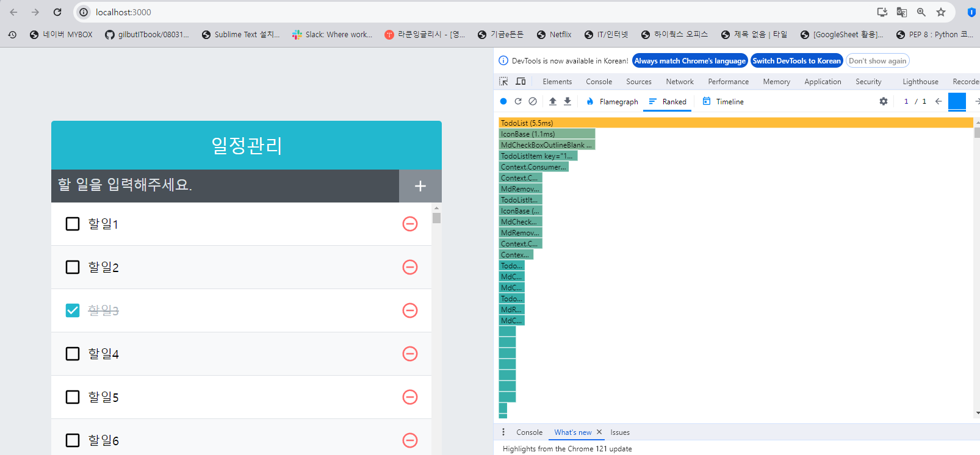Click the plus button to add todo

pos(420,186)
